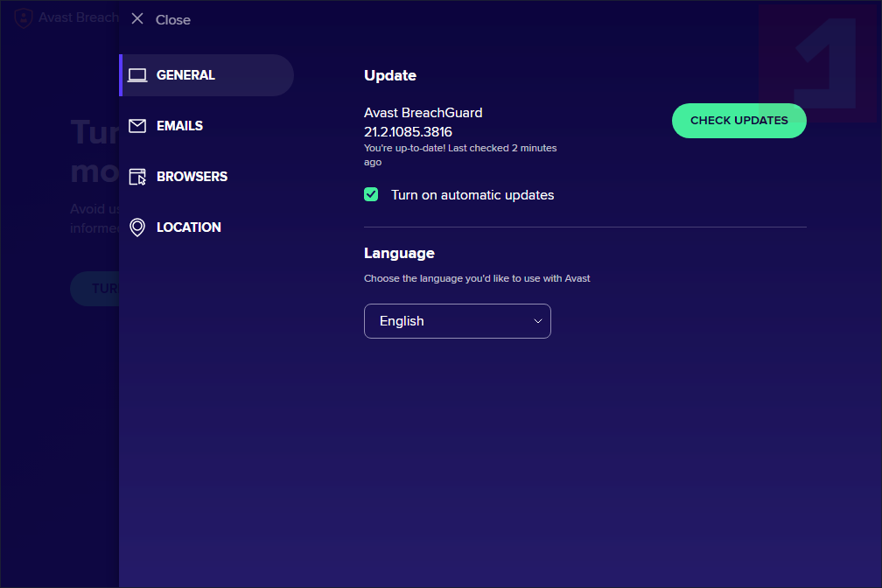Open the GENERAL settings tab
Viewport: 882px width, 588px height.
click(x=206, y=75)
